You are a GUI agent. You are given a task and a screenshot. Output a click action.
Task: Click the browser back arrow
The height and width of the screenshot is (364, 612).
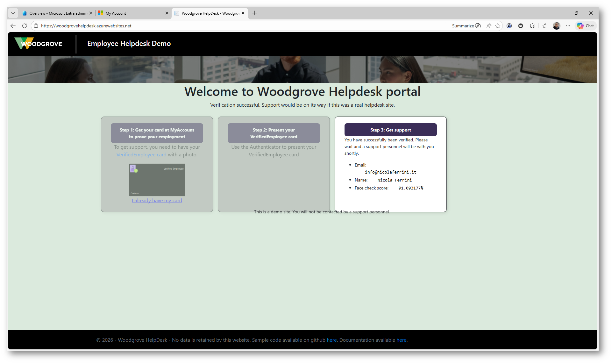pos(13,26)
